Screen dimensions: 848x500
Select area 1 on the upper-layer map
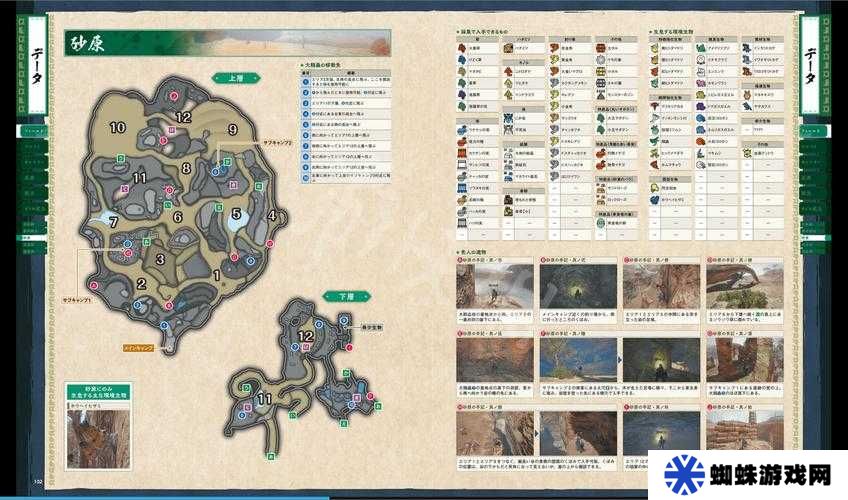coord(216,276)
